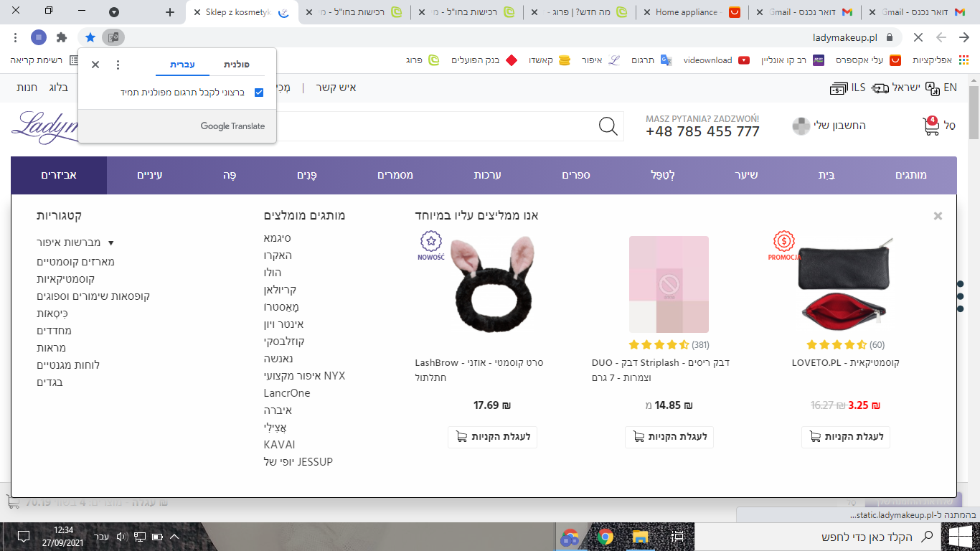Open the בנק הפועלים bookmark
This screenshot has height=551, width=980.
tap(484, 60)
